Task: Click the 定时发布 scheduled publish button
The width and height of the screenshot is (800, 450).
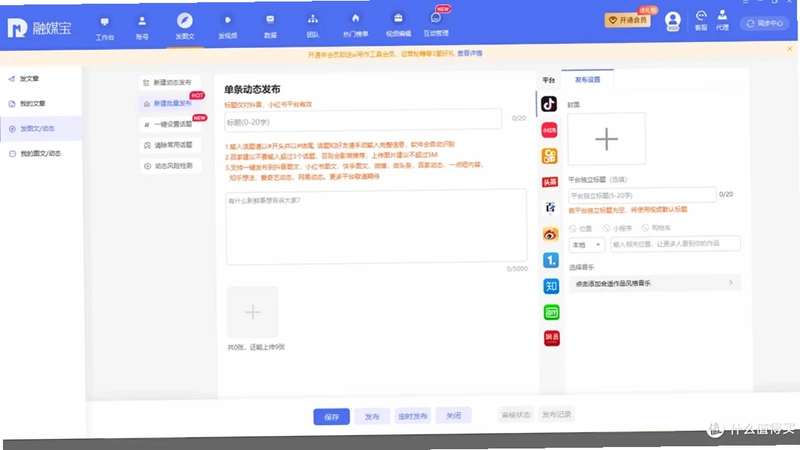Action: tap(413, 416)
